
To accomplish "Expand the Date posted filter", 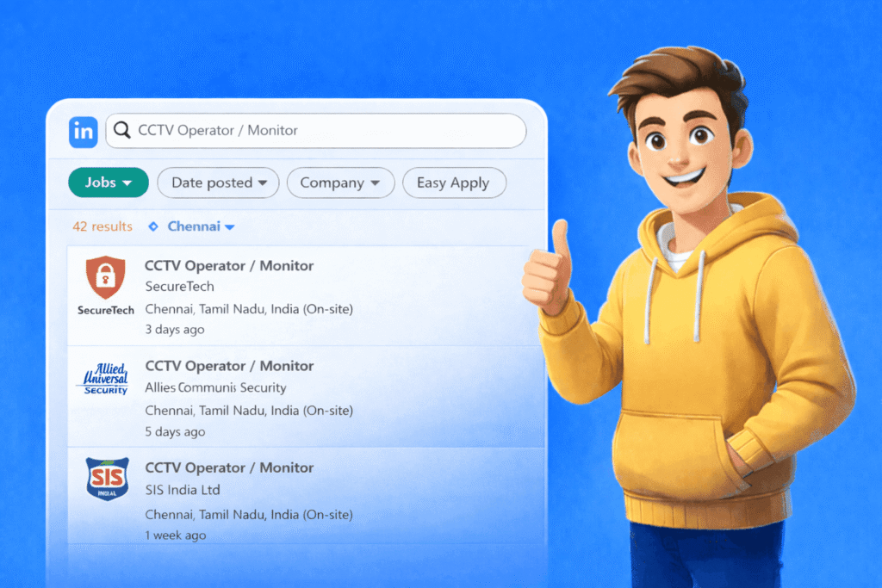I will (218, 183).
